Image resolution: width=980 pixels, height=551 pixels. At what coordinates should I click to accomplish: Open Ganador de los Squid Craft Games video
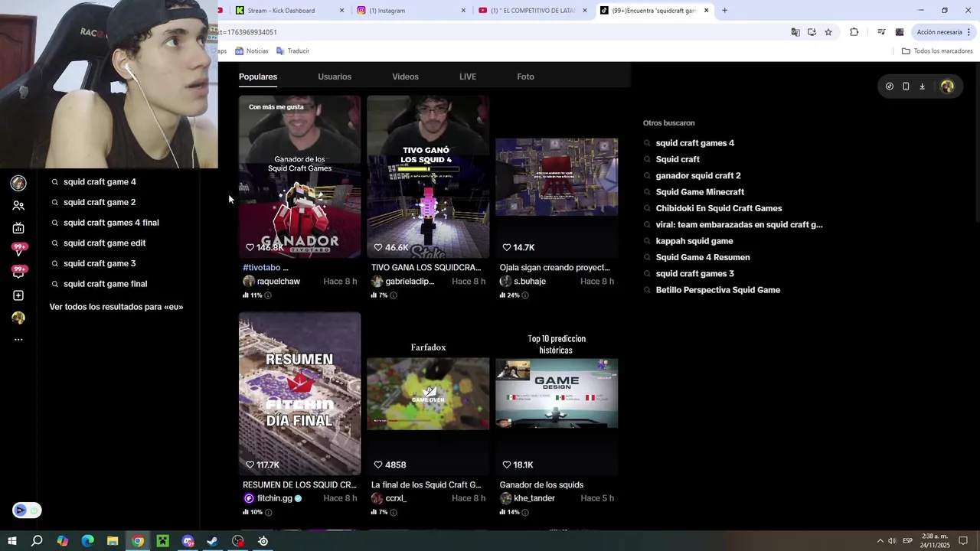click(299, 177)
